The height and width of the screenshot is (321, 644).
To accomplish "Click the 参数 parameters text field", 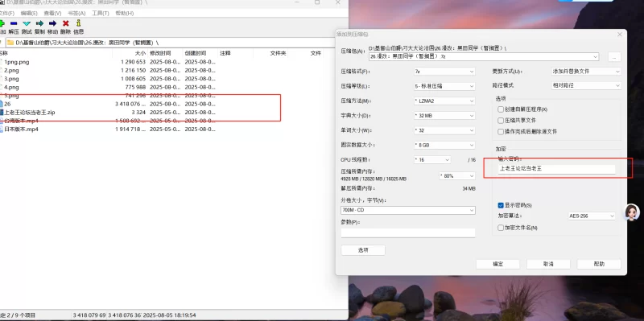I will click(408, 233).
